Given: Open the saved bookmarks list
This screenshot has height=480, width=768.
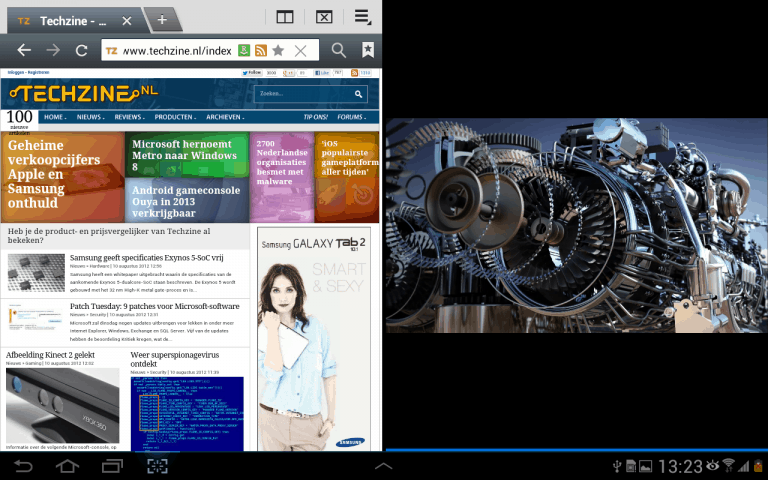Looking at the screenshot, I should pyautogui.click(x=368, y=49).
